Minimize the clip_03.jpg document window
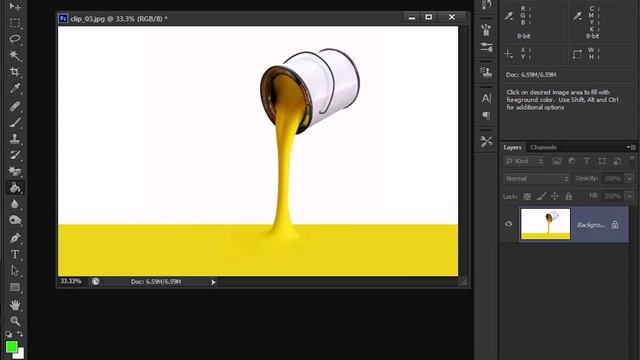 [x=412, y=17]
